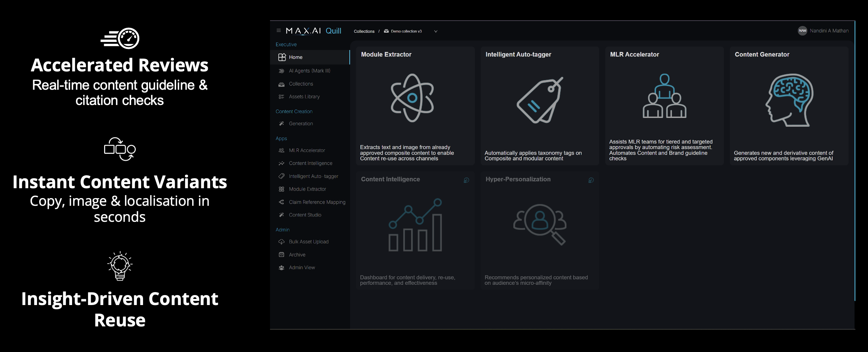Click the badge icon on Content Intelligence card
The image size is (868, 352).
tap(466, 180)
